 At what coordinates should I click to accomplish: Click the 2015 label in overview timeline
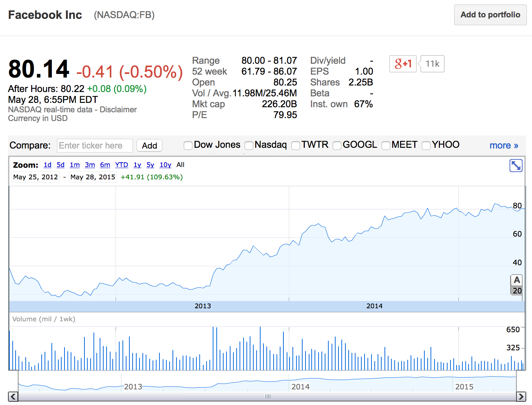(x=464, y=387)
